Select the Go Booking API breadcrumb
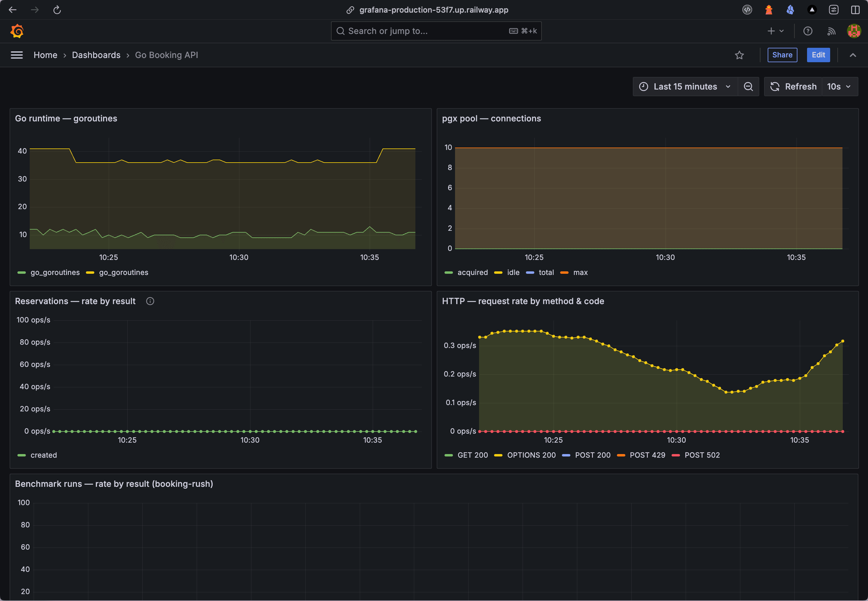Screen dimensions: 868x601 coord(166,55)
